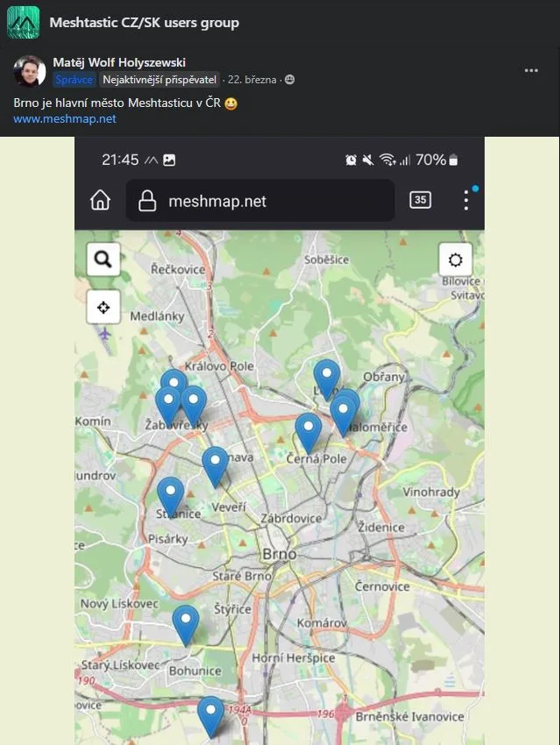The image size is (560, 745).
Task: Open Matěj Wolf Holyszewski's profile name link
Action: (119, 62)
